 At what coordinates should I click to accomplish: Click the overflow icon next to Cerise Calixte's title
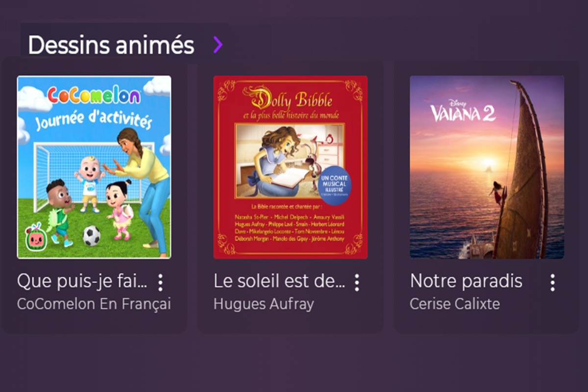(x=553, y=282)
